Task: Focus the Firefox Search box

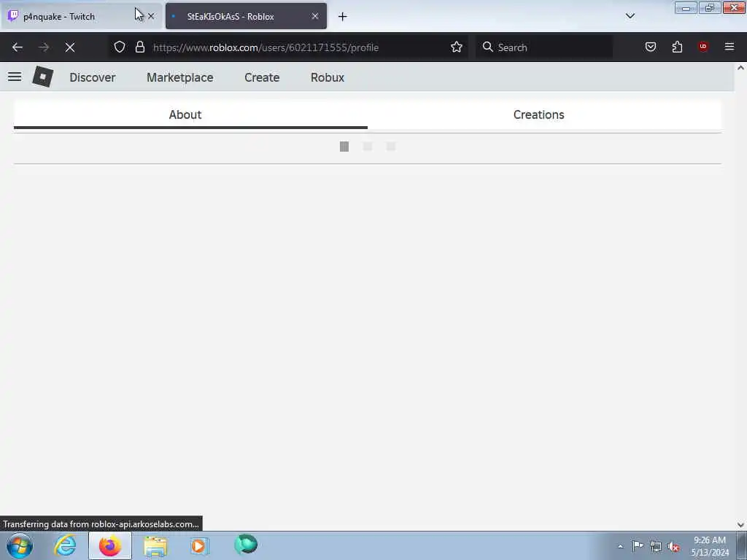Action: [x=544, y=47]
